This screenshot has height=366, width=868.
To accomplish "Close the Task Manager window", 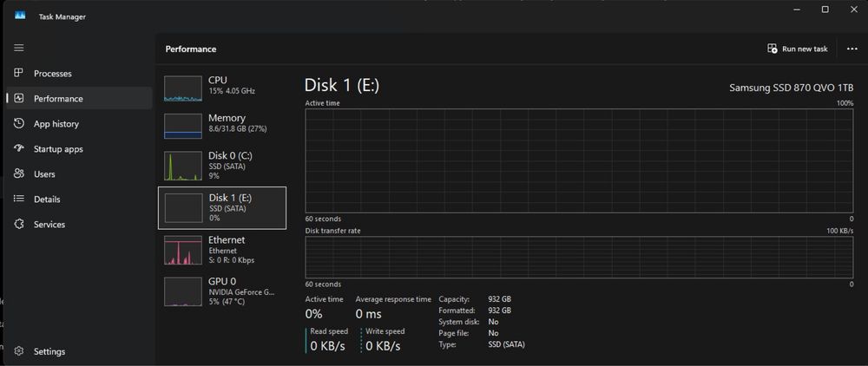I will [x=853, y=10].
